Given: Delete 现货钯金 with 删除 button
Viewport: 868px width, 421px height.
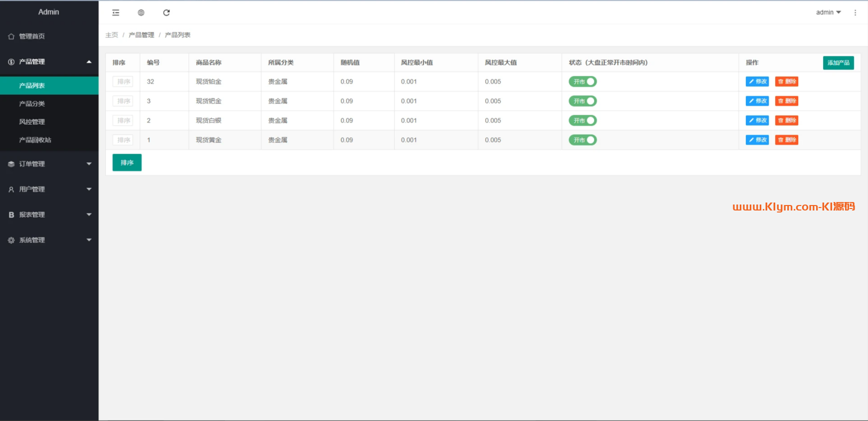Looking at the screenshot, I should pos(787,101).
